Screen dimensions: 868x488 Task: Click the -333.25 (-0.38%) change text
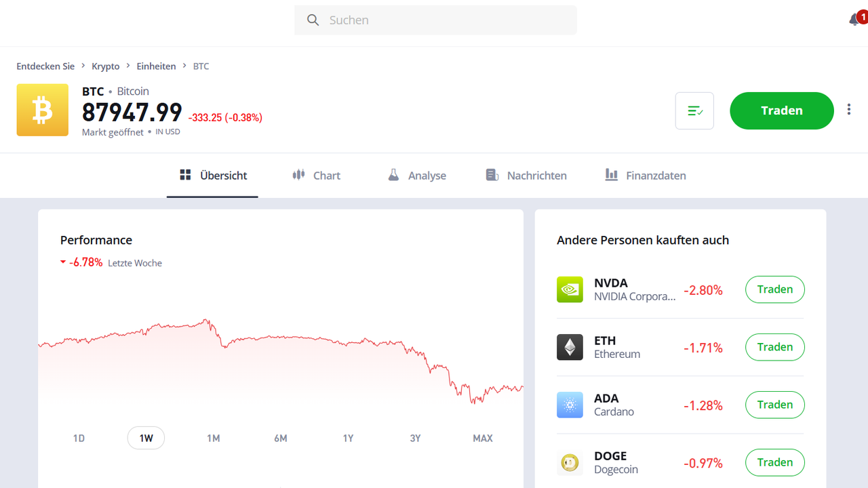(x=225, y=118)
